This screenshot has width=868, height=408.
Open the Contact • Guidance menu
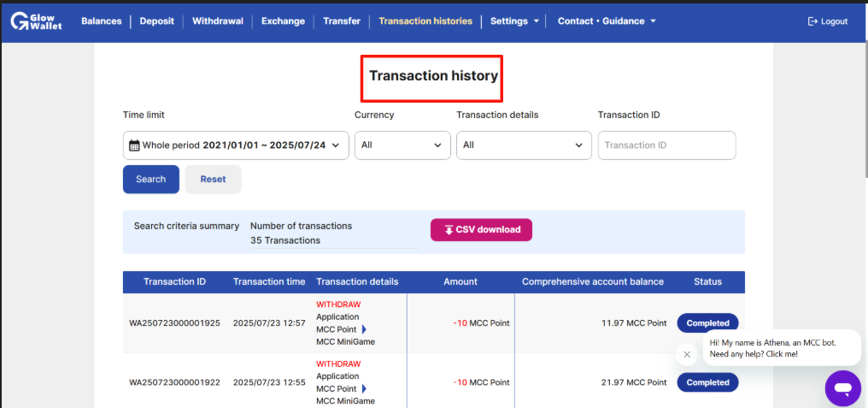tap(607, 21)
